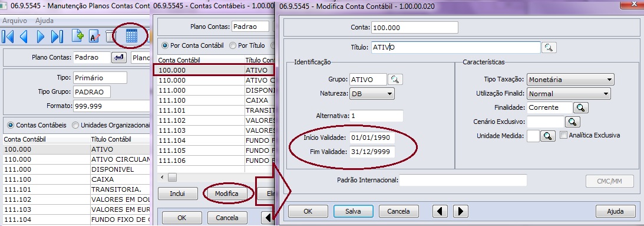Select 111.101 TRANSITORIA. in Manutenção window

point(76,189)
